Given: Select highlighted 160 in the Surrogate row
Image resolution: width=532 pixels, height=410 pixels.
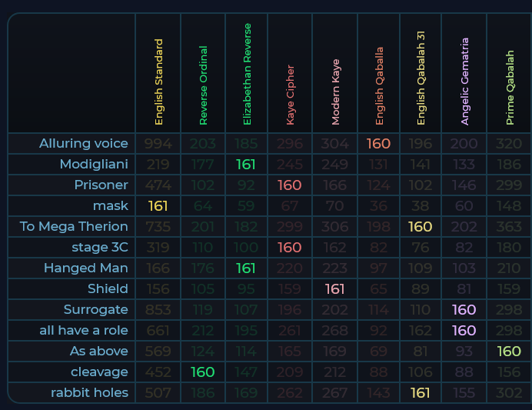Looking at the screenshot, I should 464,309.
